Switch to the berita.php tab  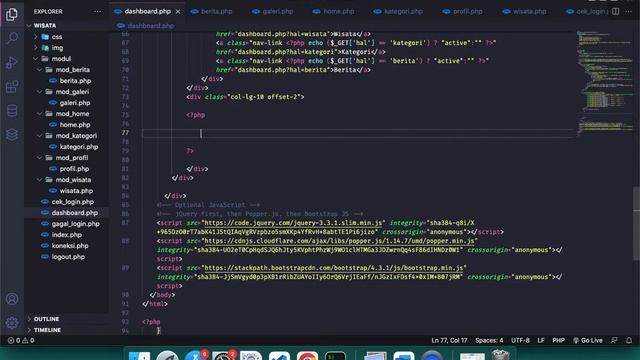pyautogui.click(x=212, y=11)
